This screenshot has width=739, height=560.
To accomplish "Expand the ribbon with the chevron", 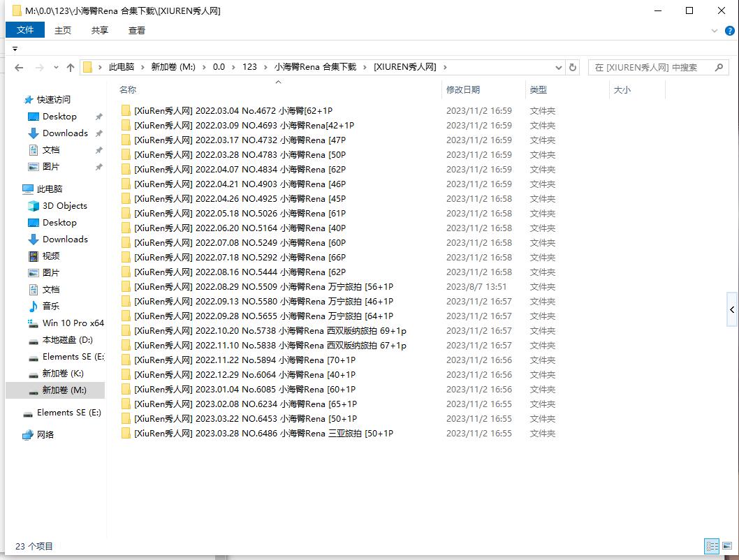I will point(714,31).
